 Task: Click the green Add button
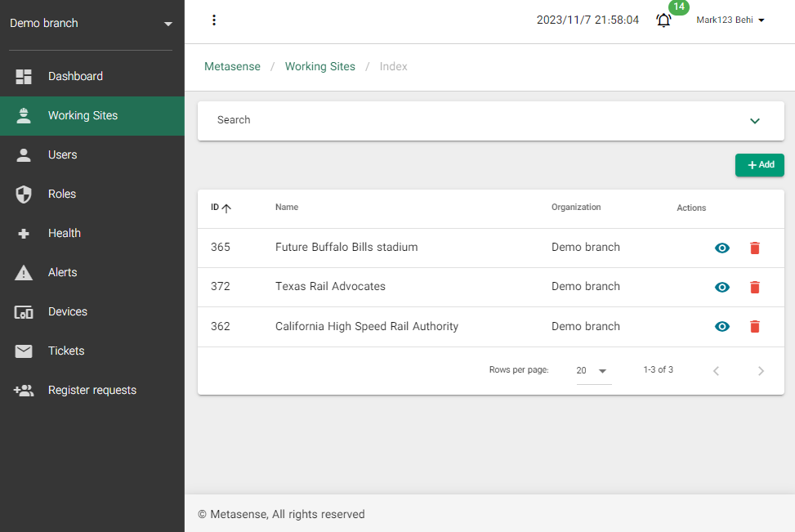click(x=760, y=165)
